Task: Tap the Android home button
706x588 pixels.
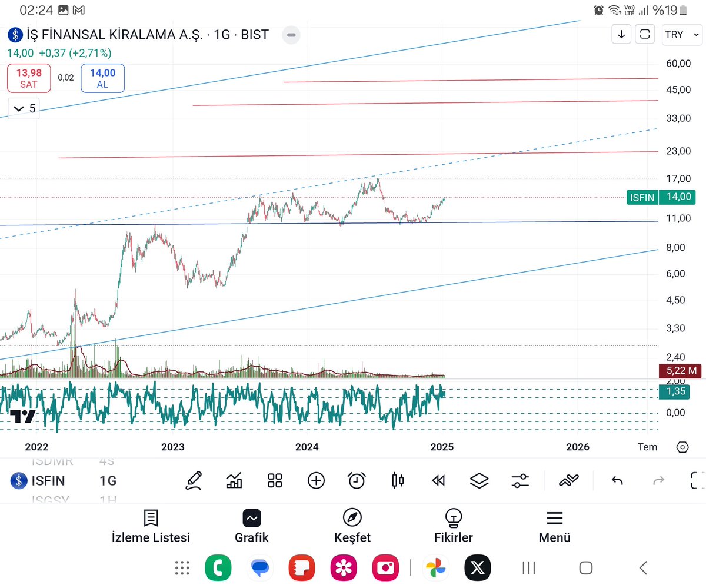Action: 585,567
